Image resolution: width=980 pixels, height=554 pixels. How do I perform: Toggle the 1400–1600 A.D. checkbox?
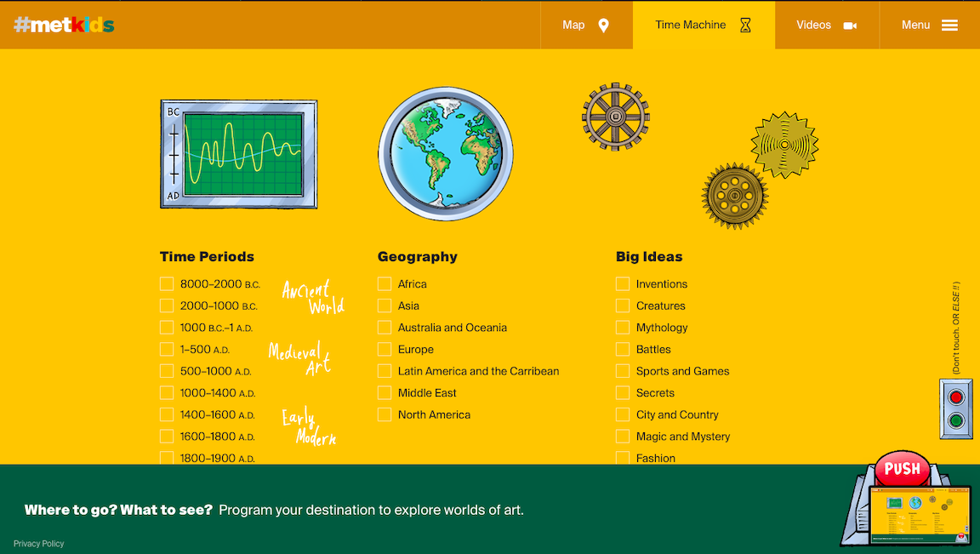pyautogui.click(x=167, y=414)
